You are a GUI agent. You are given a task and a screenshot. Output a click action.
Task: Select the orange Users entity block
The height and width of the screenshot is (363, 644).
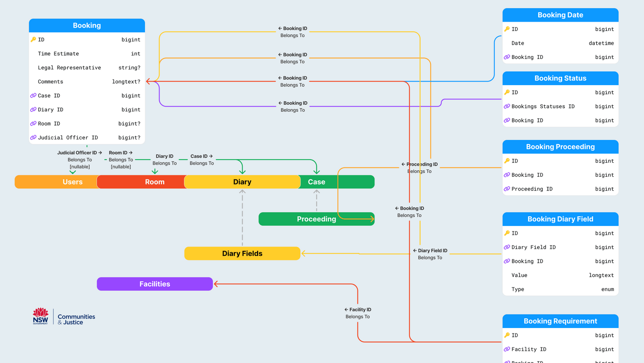pos(56,182)
